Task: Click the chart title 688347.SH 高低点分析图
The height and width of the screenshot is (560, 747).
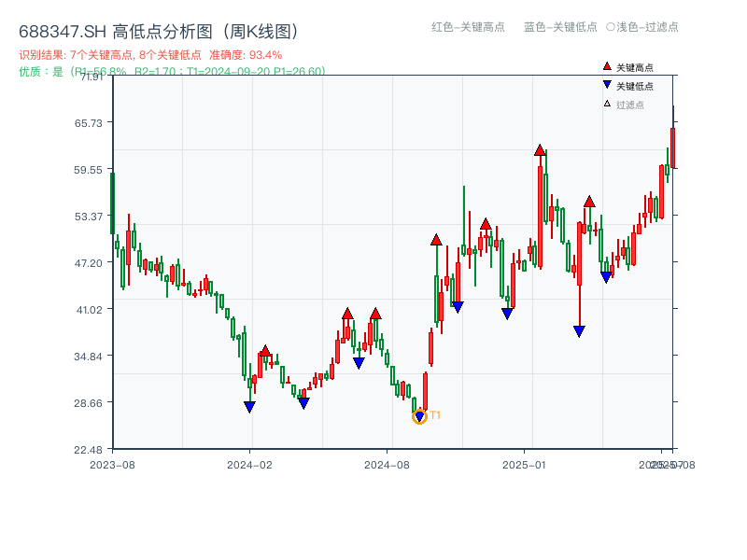Action: click(x=159, y=32)
